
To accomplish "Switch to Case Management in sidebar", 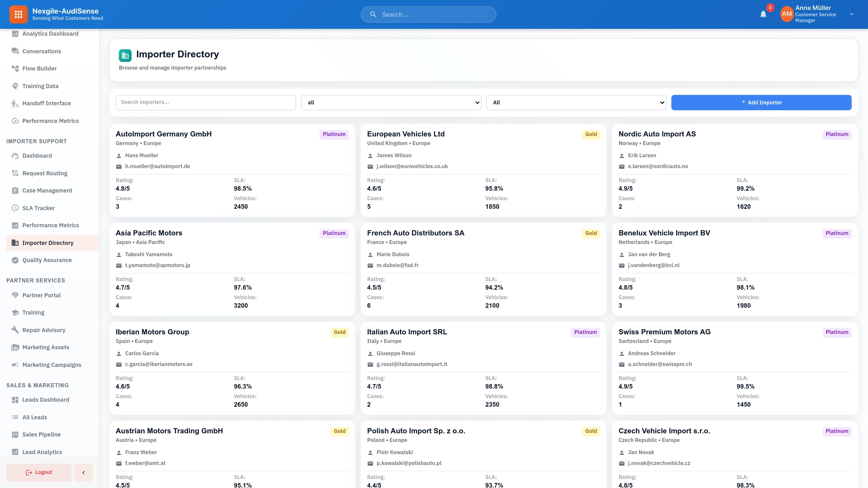I will 15,190.
